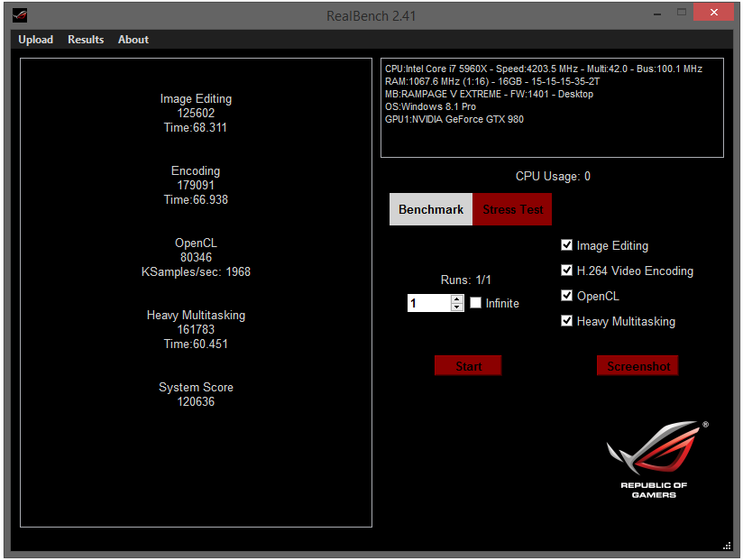Click the 'OS:Windows 8.1 Pro' line
The image size is (743, 560).
[x=430, y=106]
